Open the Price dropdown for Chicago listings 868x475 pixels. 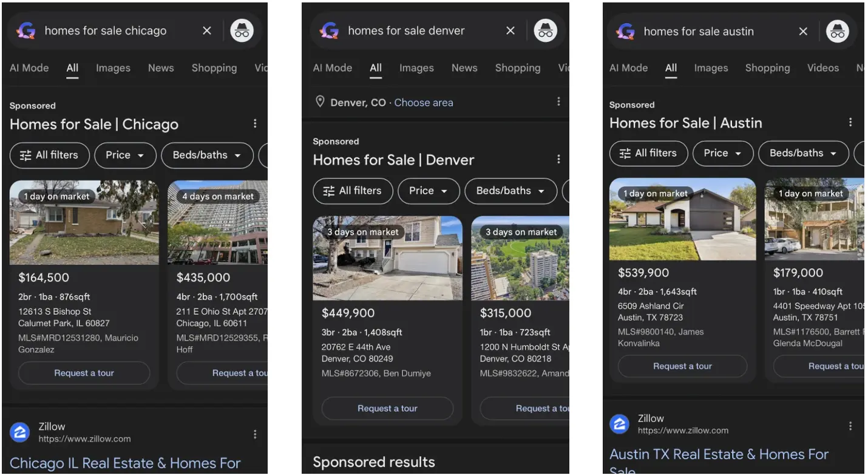point(125,155)
